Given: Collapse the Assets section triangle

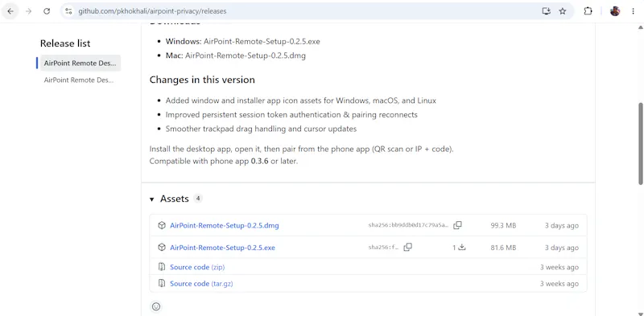Looking at the screenshot, I should 151,199.
